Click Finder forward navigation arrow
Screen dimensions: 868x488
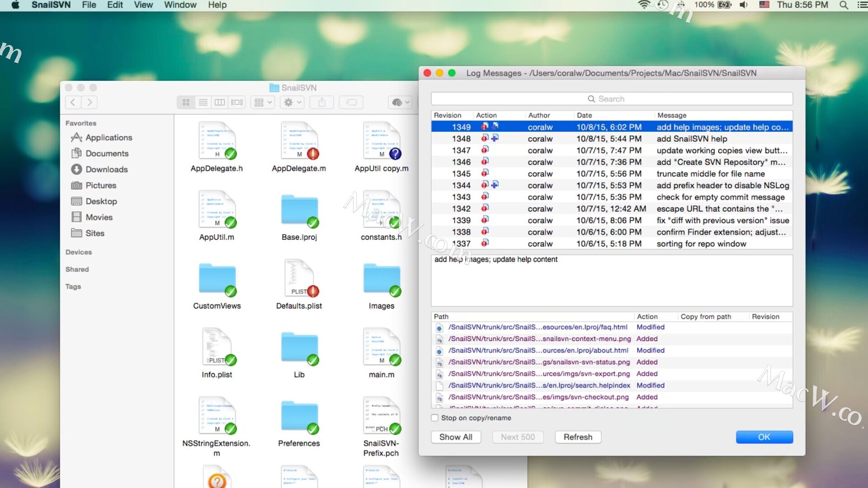coord(90,103)
